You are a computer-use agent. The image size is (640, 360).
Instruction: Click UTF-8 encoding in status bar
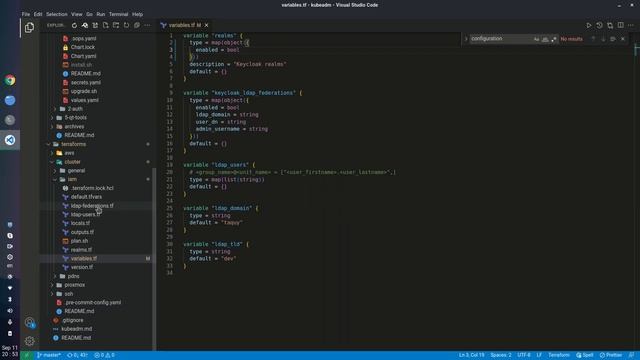coord(524,355)
